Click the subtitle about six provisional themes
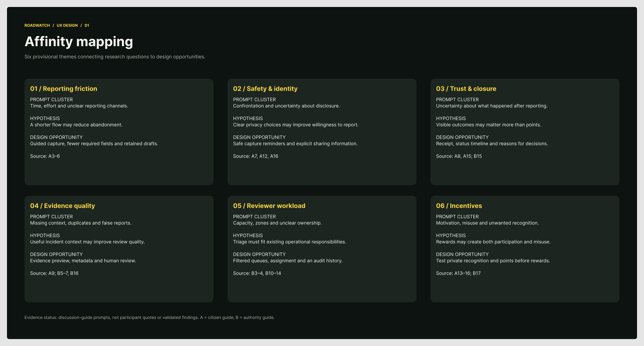Image resolution: width=644 pixels, height=346 pixels. coord(115,57)
